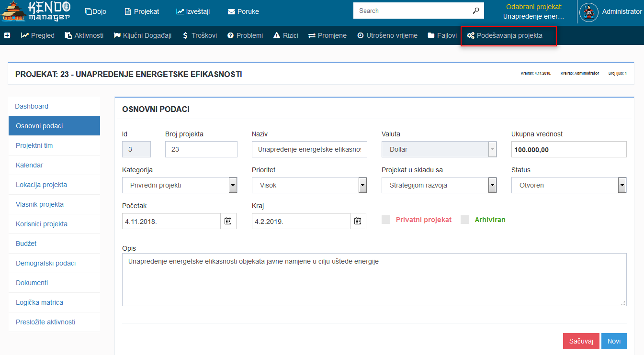Toggle the Privatni projekat checkbox

click(386, 220)
